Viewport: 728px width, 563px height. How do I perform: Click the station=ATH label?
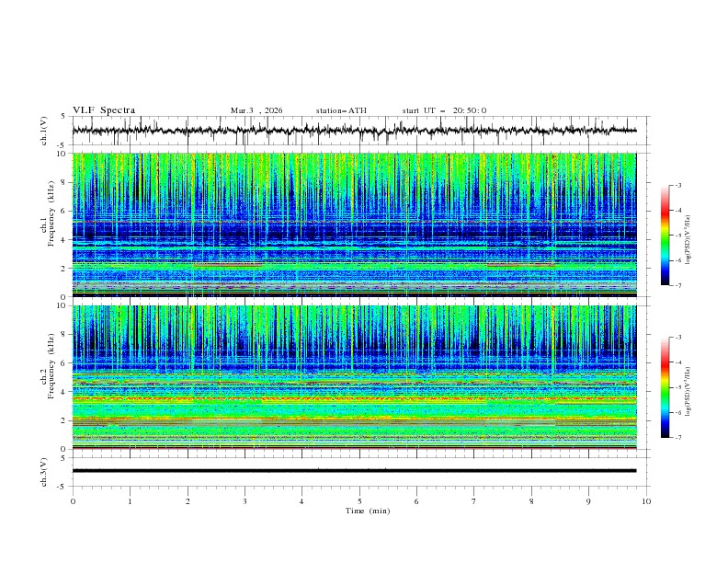tap(341, 110)
